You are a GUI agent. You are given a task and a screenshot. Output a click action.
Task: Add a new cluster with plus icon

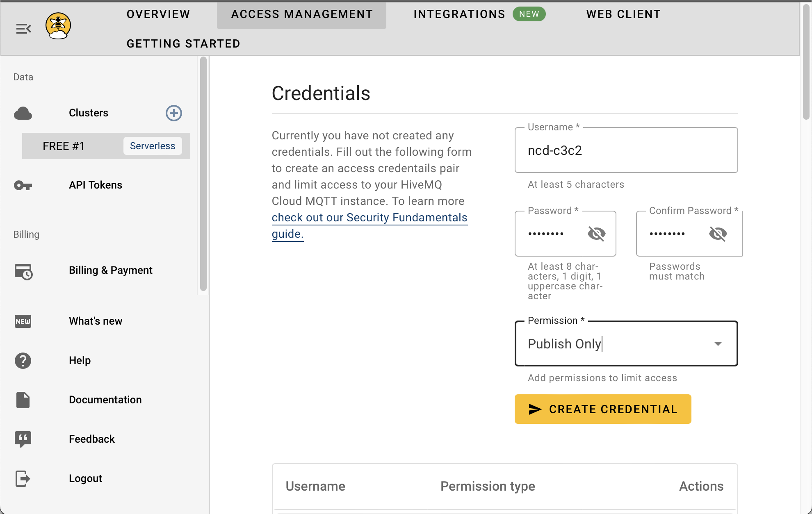click(174, 113)
